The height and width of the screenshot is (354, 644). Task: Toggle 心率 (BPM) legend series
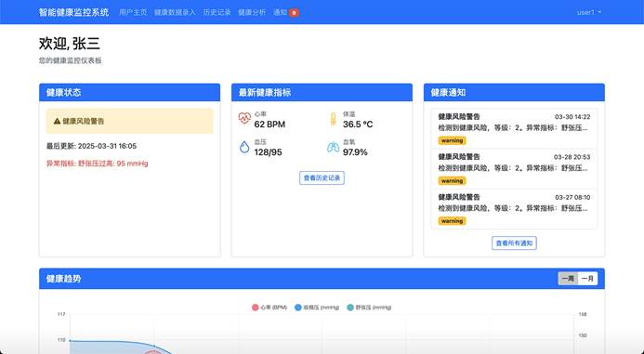(x=269, y=308)
